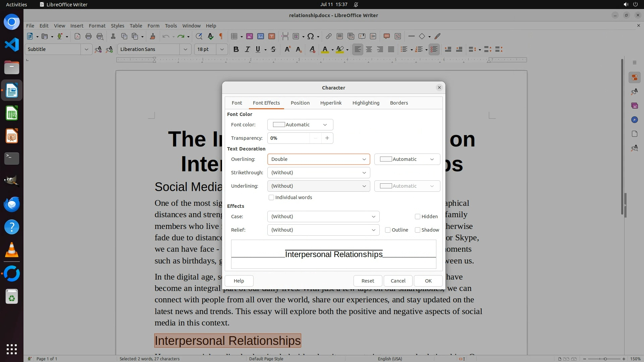Click the Insert Table icon
Viewport: 644px width, 362px height.
[x=234, y=36]
